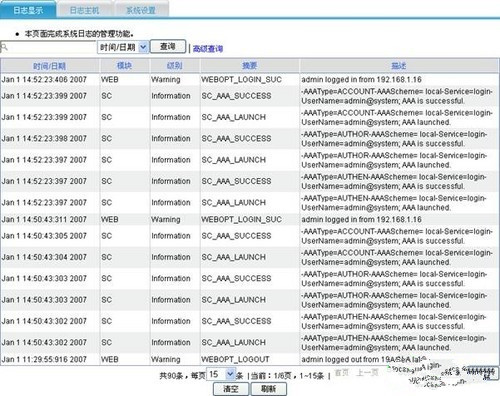
Task: Click WEBOPT_LOGOUT summary cell
Action: point(235,359)
